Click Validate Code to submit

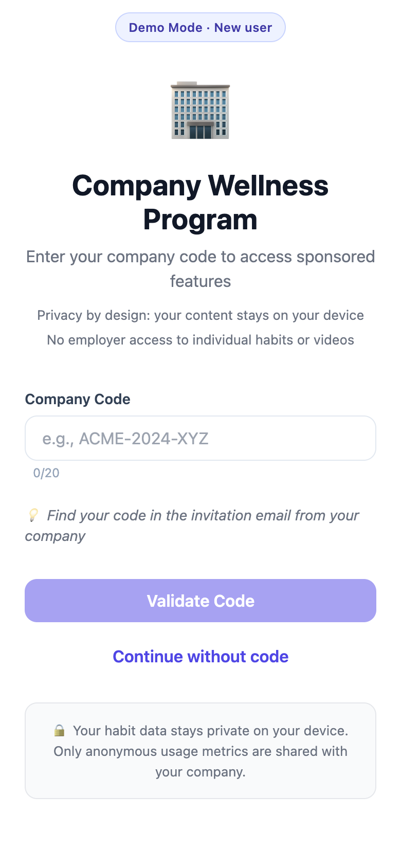[200, 600]
